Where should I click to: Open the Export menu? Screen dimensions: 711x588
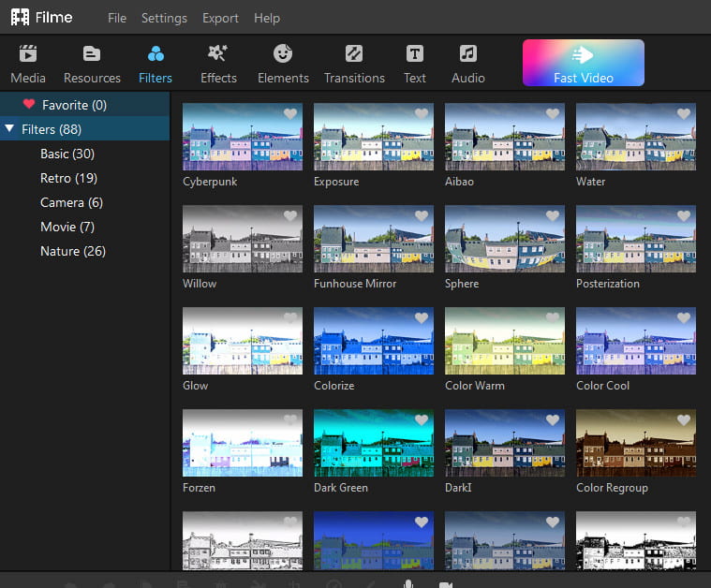[220, 18]
